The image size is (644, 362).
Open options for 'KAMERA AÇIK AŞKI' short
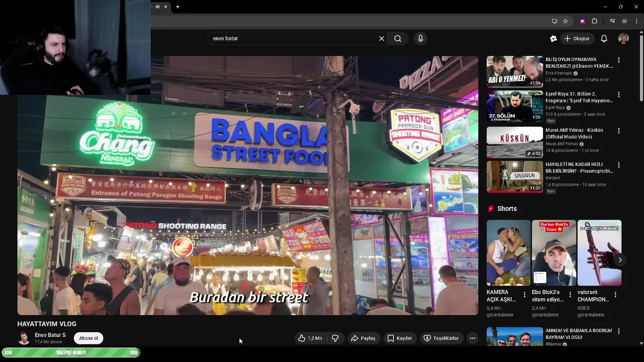(x=524, y=295)
